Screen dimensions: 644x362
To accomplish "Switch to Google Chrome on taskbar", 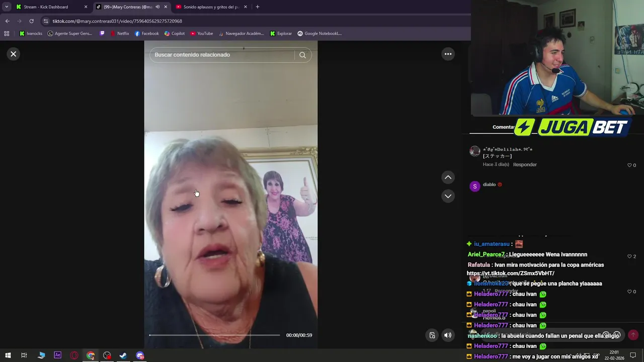I will point(91,355).
